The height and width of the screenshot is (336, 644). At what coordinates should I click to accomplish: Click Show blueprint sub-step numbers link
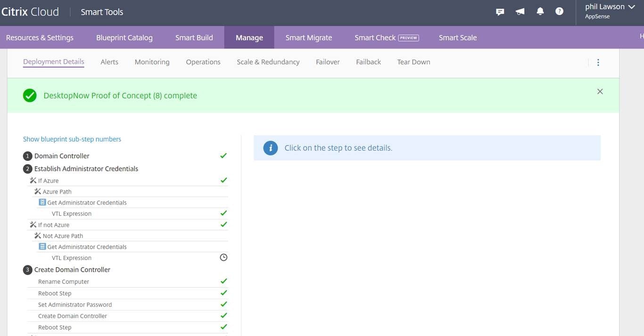click(x=72, y=139)
